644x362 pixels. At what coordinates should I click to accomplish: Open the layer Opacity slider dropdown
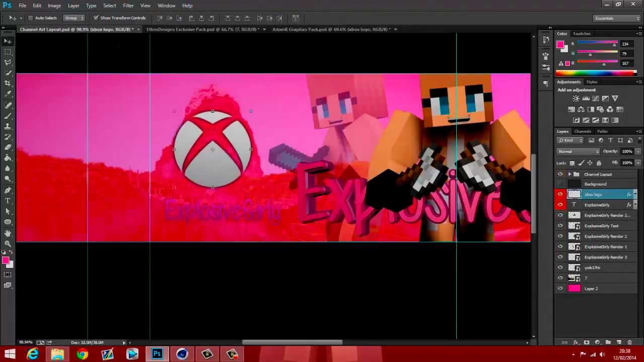click(x=638, y=151)
